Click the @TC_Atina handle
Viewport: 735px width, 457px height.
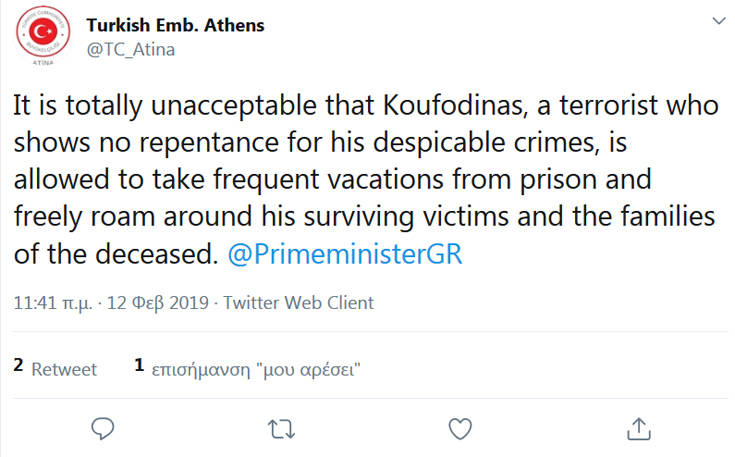131,49
